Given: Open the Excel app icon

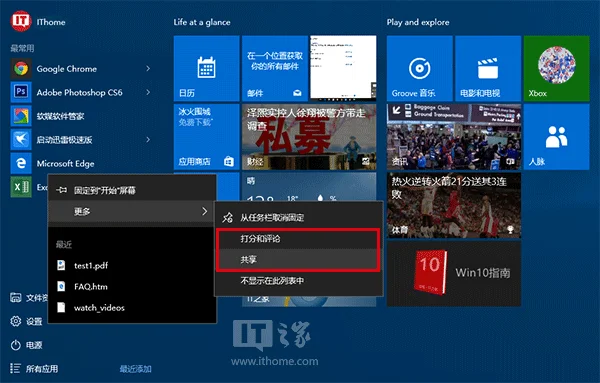Looking at the screenshot, I should tap(21, 187).
